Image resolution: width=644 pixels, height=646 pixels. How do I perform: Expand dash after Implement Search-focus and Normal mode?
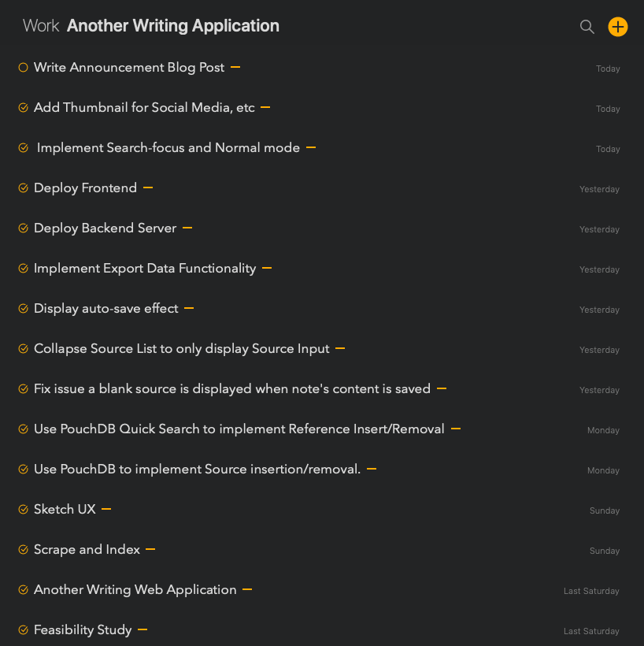pos(311,147)
